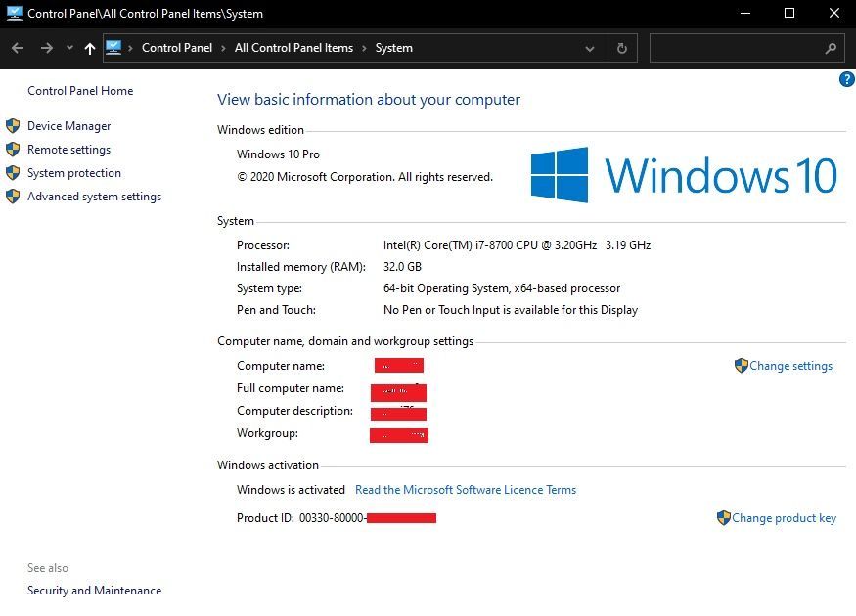
Task: Click the window title bar system icon
Action: (15, 13)
